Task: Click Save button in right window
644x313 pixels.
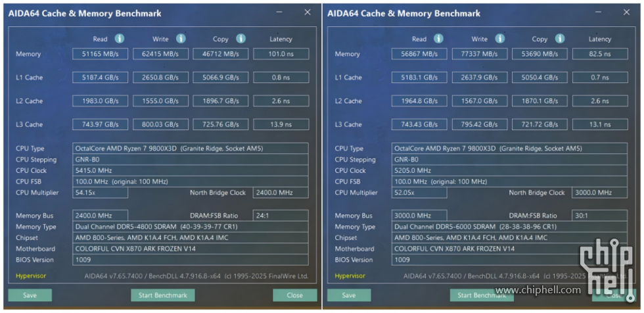Action: coord(349,295)
